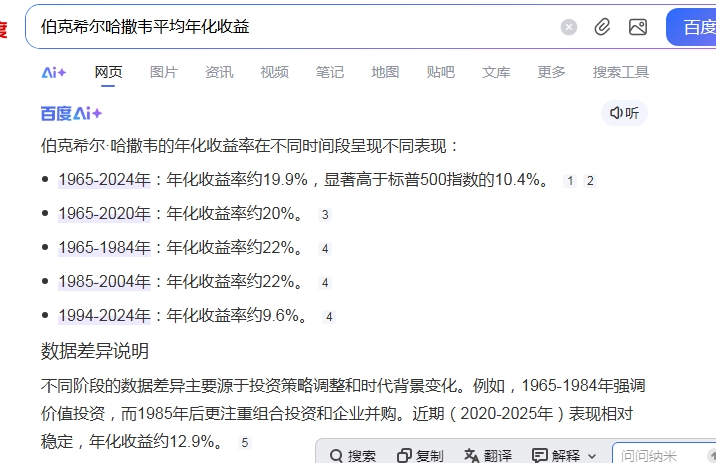
Task: Expand the dropdown arrow next to 解释
Action: coord(592,456)
